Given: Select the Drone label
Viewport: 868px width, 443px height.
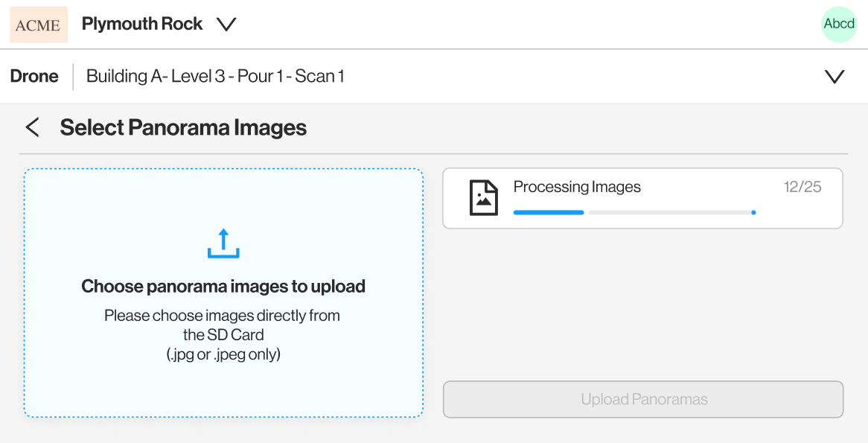Looking at the screenshot, I should [34, 76].
